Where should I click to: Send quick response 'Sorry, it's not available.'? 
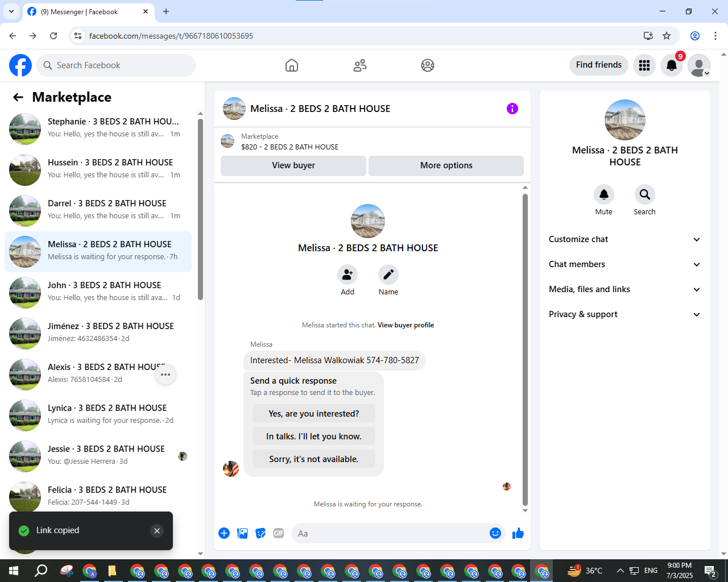click(314, 459)
